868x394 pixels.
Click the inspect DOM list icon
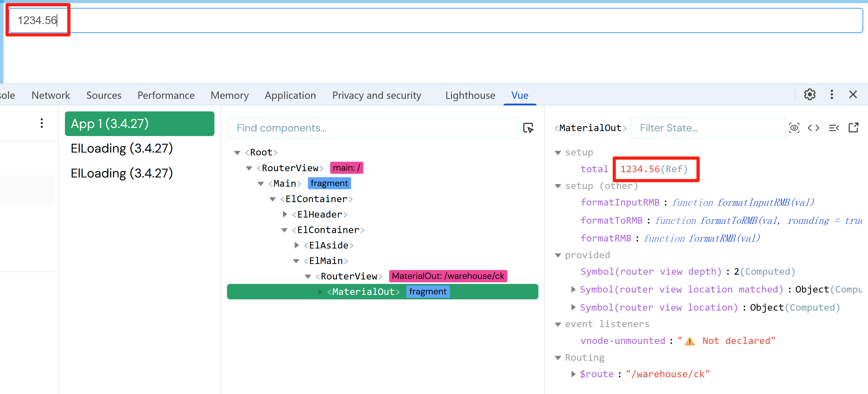[x=834, y=128]
